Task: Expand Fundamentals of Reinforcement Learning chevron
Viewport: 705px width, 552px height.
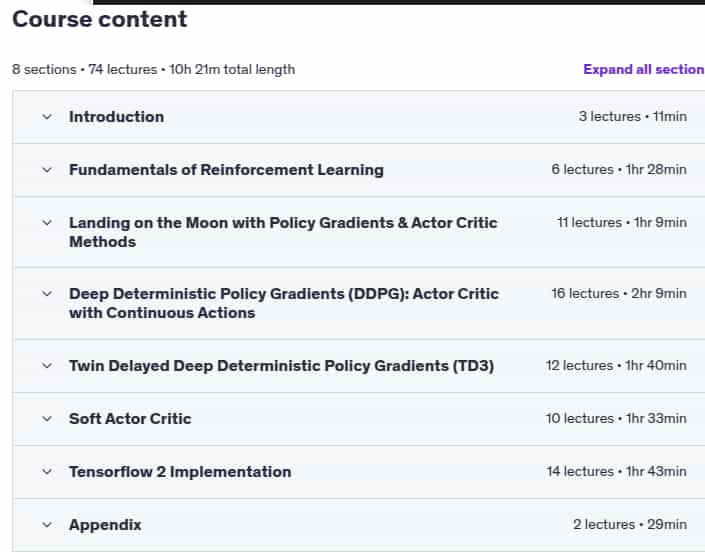Action: (47, 170)
